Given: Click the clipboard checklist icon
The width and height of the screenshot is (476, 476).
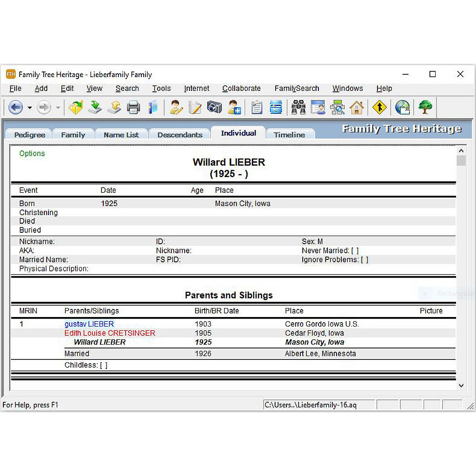Looking at the screenshot, I should pyautogui.click(x=257, y=107).
